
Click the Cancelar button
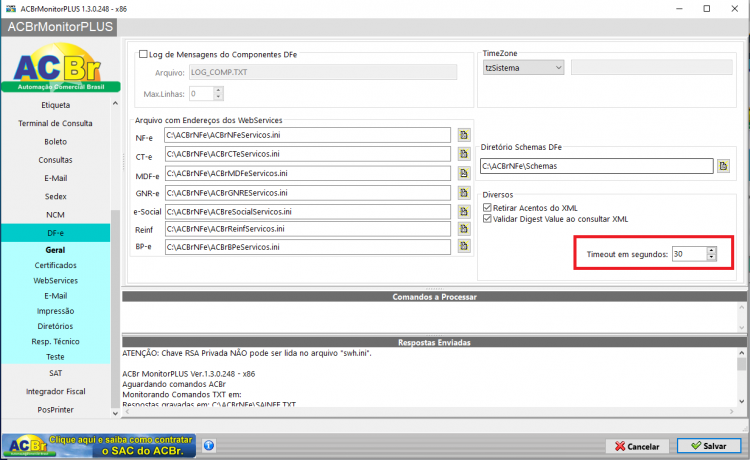[x=639, y=446]
